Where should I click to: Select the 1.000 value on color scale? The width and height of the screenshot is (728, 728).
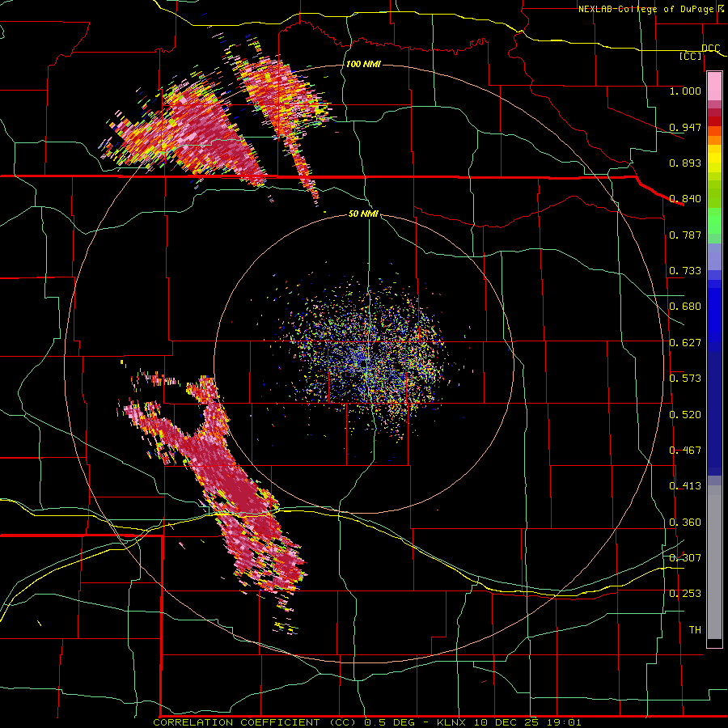pyautogui.click(x=685, y=91)
